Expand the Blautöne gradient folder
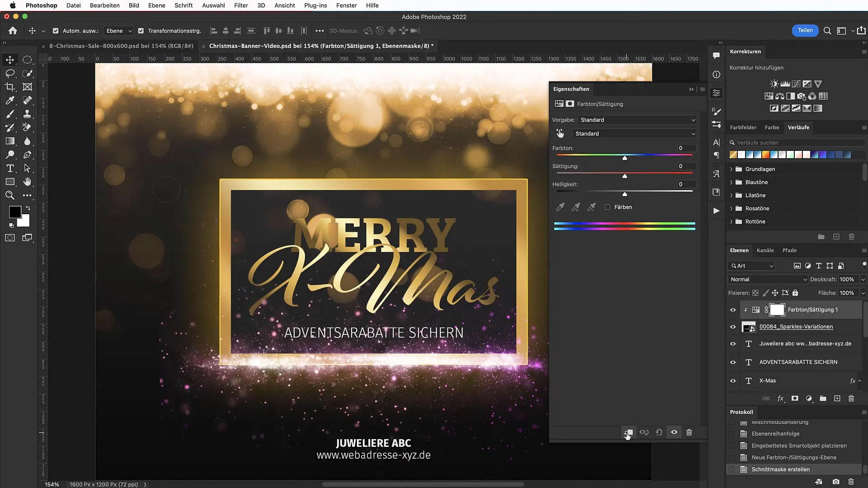Viewport: 868px width, 488px height. [731, 182]
